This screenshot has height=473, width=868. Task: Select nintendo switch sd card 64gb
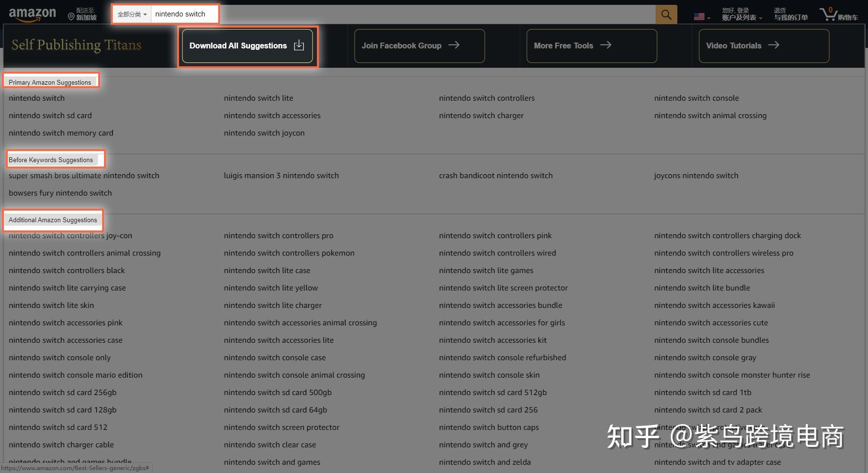(275, 410)
